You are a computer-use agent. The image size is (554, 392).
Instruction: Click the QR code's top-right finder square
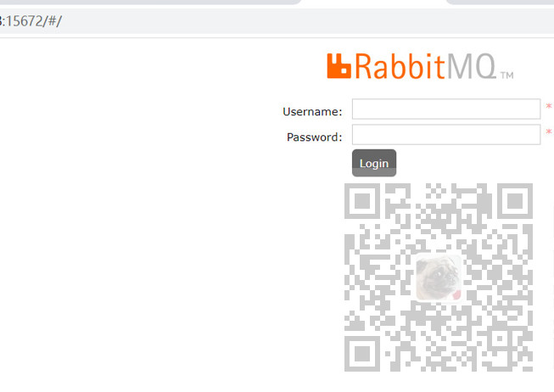(x=515, y=201)
